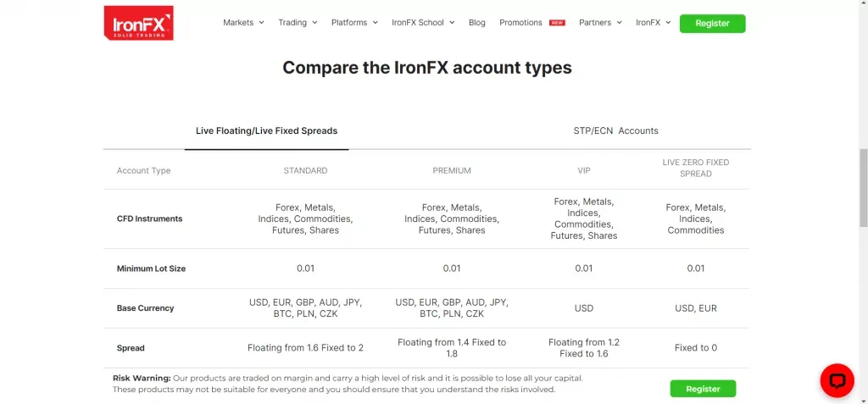Expand the Markets dropdown menu

(243, 23)
